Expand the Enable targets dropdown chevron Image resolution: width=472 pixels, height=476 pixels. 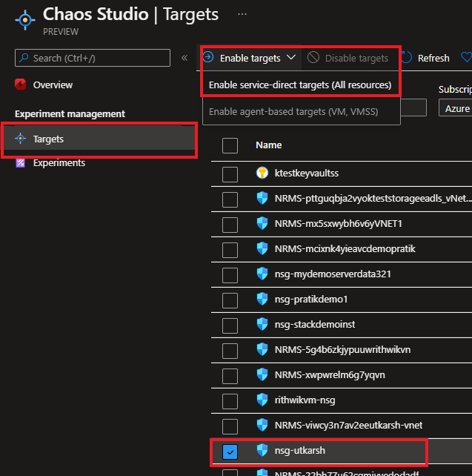291,57
